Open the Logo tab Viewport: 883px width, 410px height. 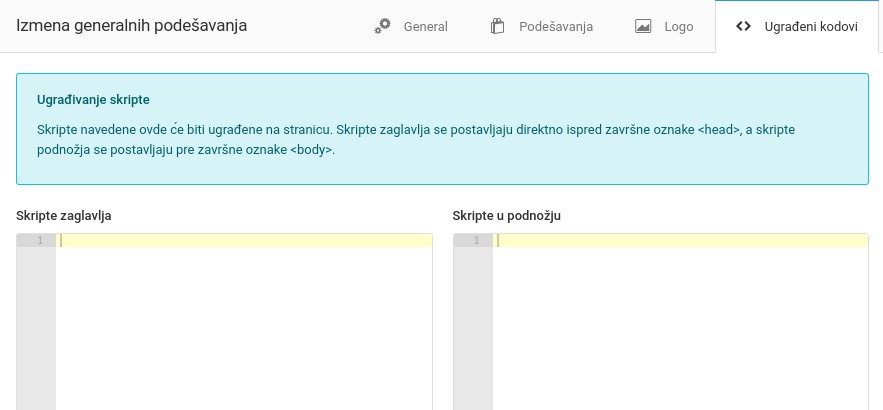point(665,26)
